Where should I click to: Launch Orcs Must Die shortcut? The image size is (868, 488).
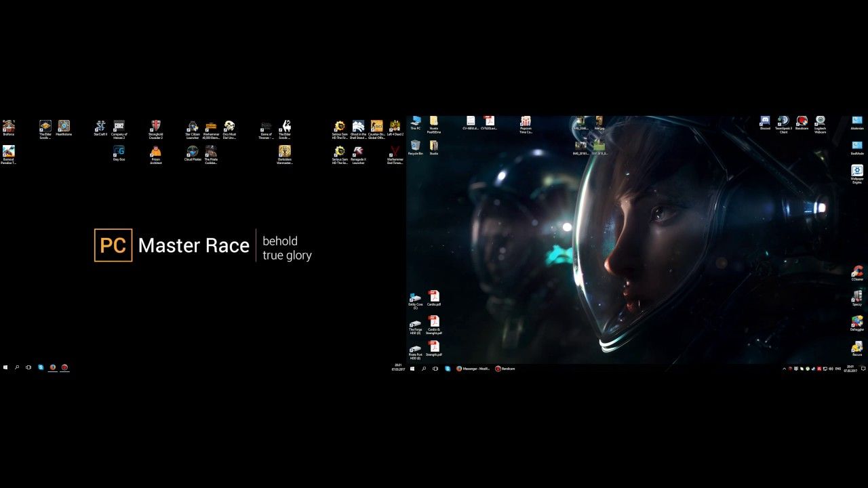[229, 129]
